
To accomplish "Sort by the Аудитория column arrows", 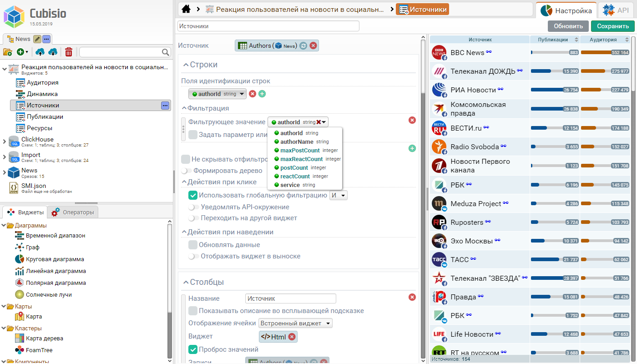I will [x=627, y=40].
